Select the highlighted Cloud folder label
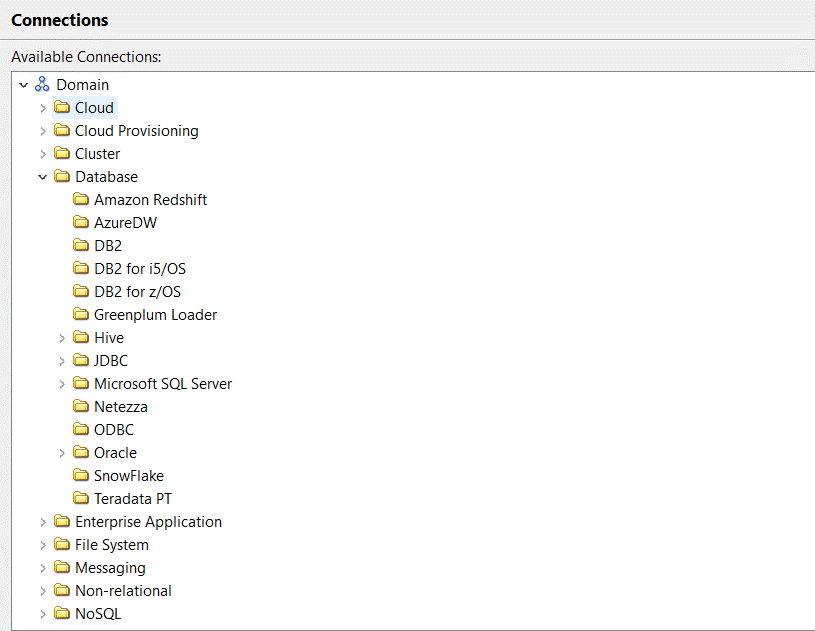The image size is (815, 631). 94,108
